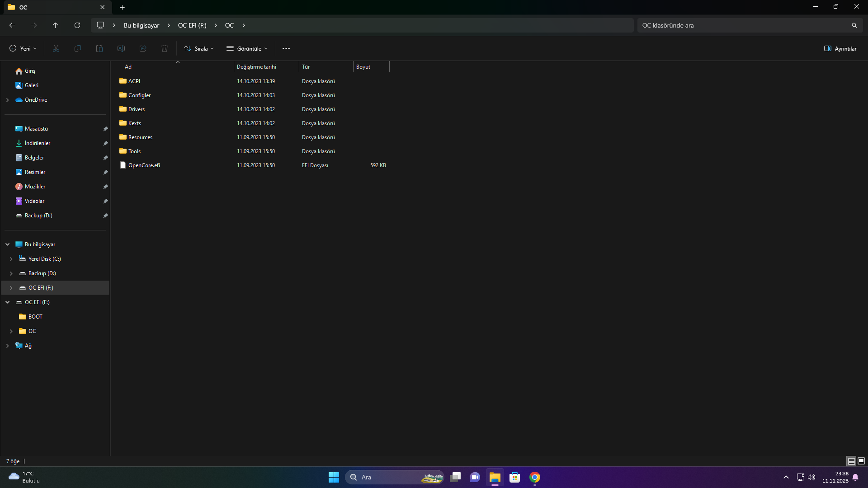This screenshot has height=488, width=868.
Task: Toggle the Ayrıntılar details pane
Action: 840,48
